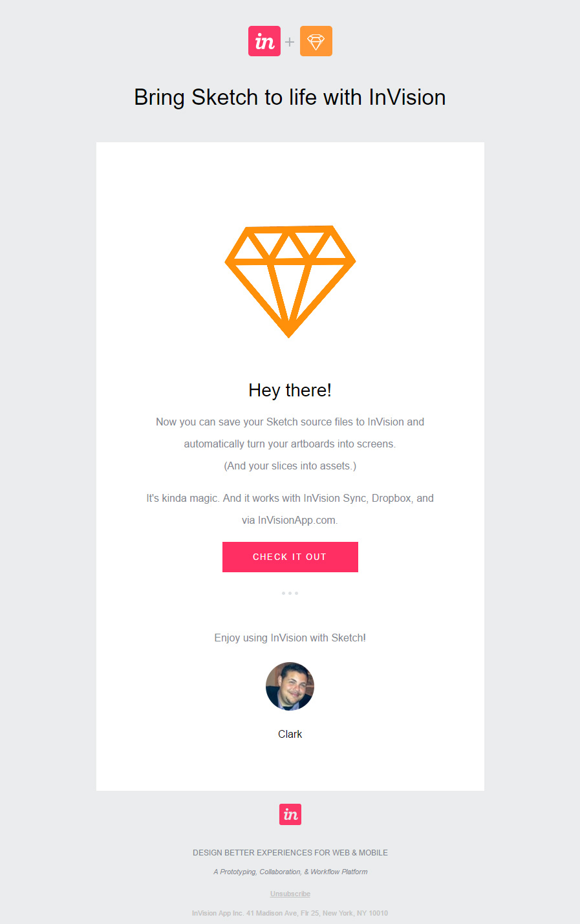Click the "Bring Sketch to life" headline

tap(290, 97)
